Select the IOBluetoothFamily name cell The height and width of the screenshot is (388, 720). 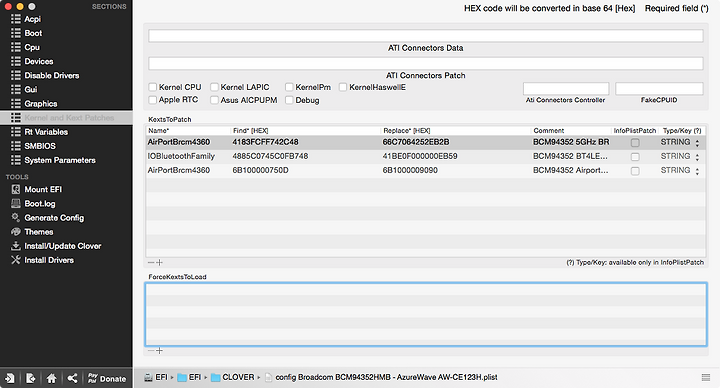point(181,156)
